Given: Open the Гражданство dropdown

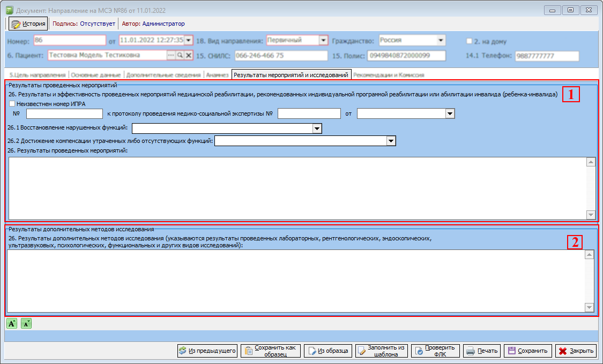Looking at the screenshot, I should click(441, 40).
